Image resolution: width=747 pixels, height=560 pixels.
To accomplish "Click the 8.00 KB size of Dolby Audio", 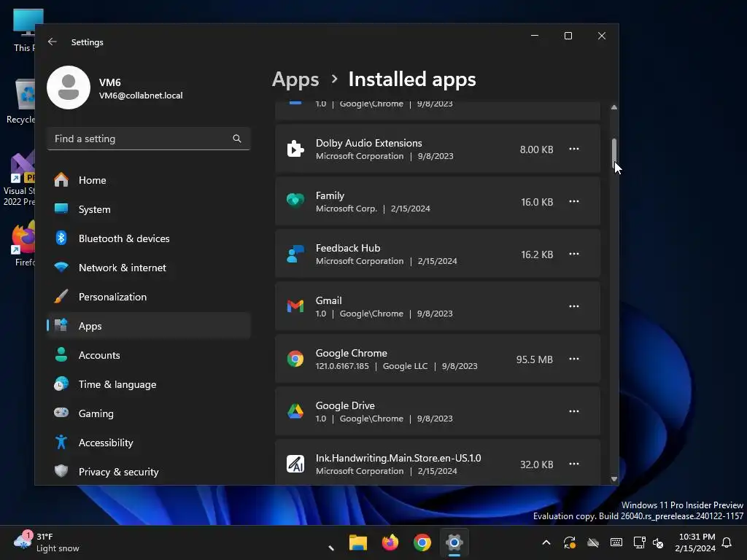I will [536, 149].
